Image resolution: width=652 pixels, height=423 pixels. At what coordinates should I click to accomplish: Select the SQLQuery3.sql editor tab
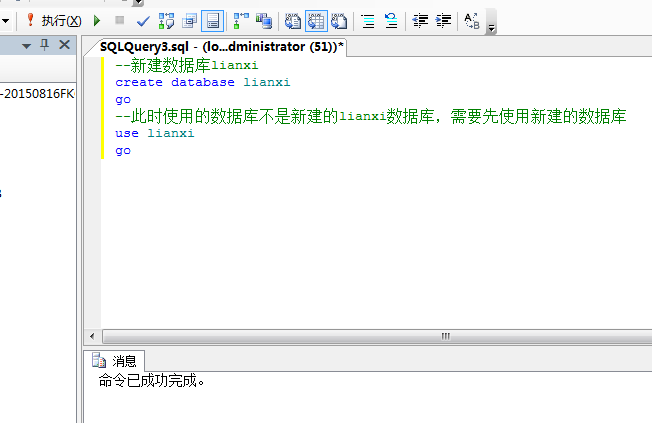pyautogui.click(x=221, y=47)
